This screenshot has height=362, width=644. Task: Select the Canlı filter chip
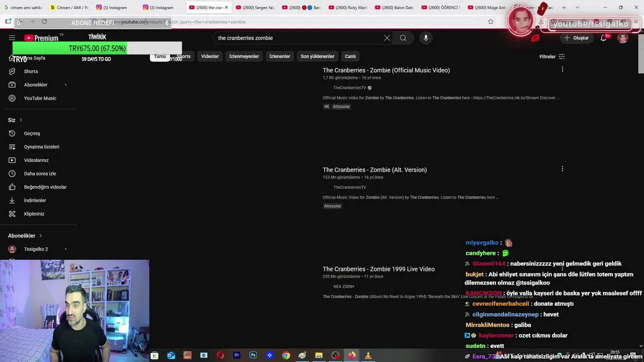pos(350,56)
